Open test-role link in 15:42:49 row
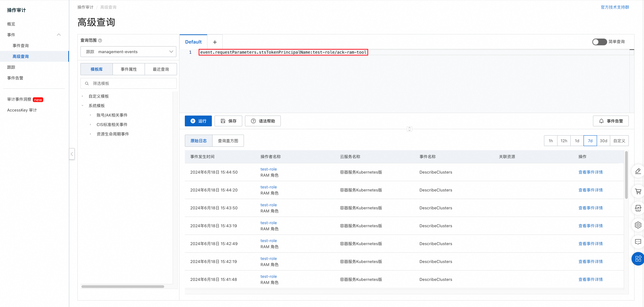This screenshot has width=644, height=307. pos(268,241)
